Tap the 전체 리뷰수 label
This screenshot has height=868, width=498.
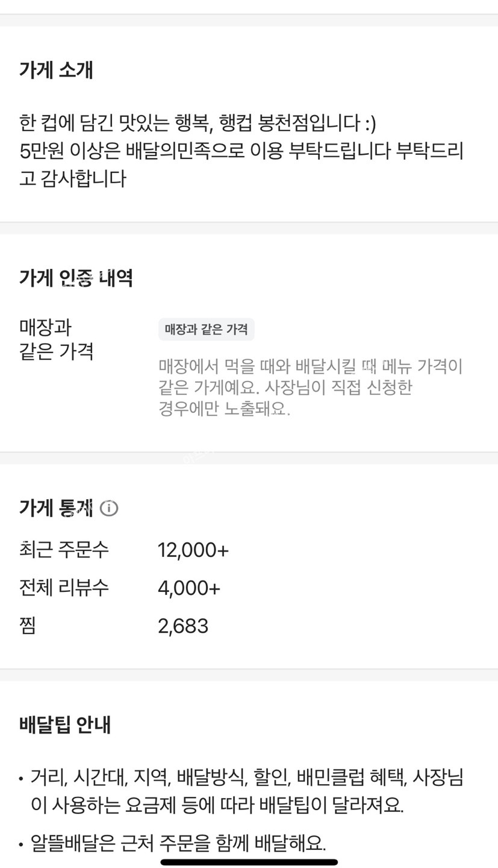point(64,587)
